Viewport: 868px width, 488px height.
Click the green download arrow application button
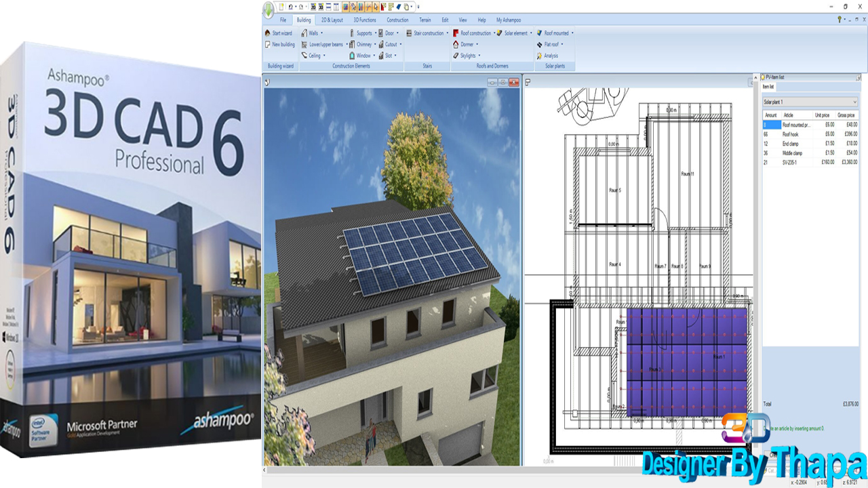(269, 9)
